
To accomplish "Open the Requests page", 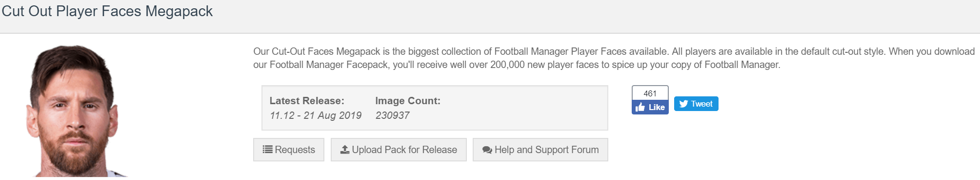I will click(x=289, y=150).
